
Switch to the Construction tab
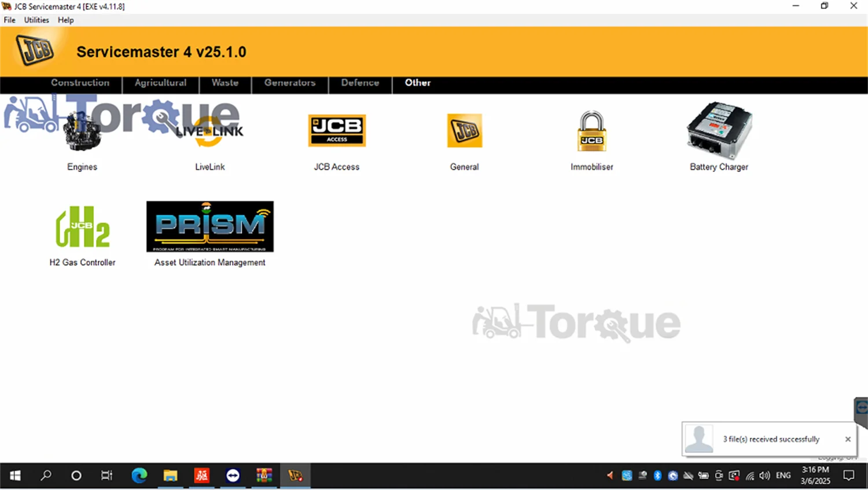point(80,83)
